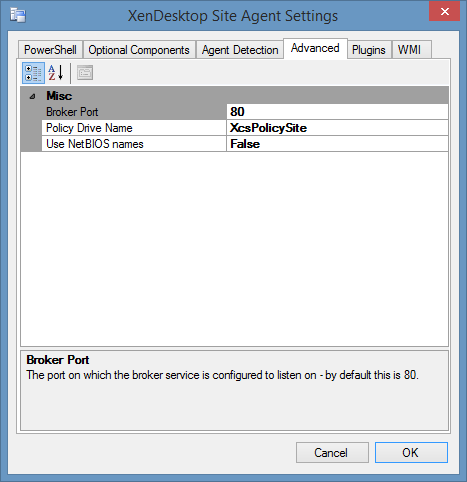Click the Property Pages toolbar icon

[85, 73]
